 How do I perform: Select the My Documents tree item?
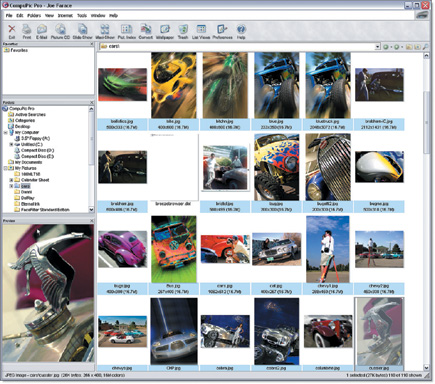(29, 162)
